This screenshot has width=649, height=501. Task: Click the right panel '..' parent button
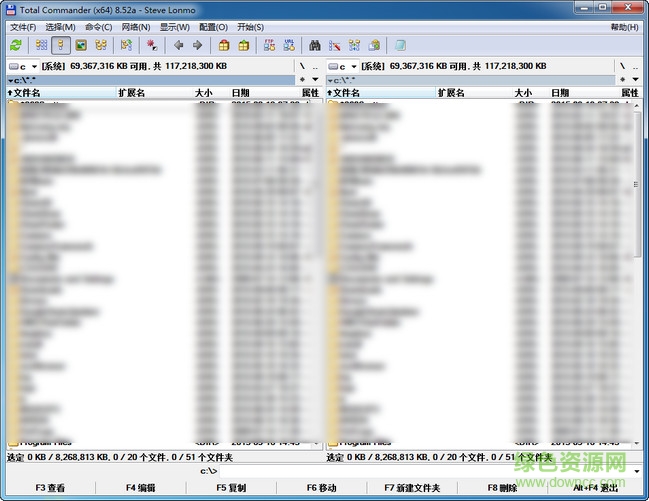click(x=635, y=66)
